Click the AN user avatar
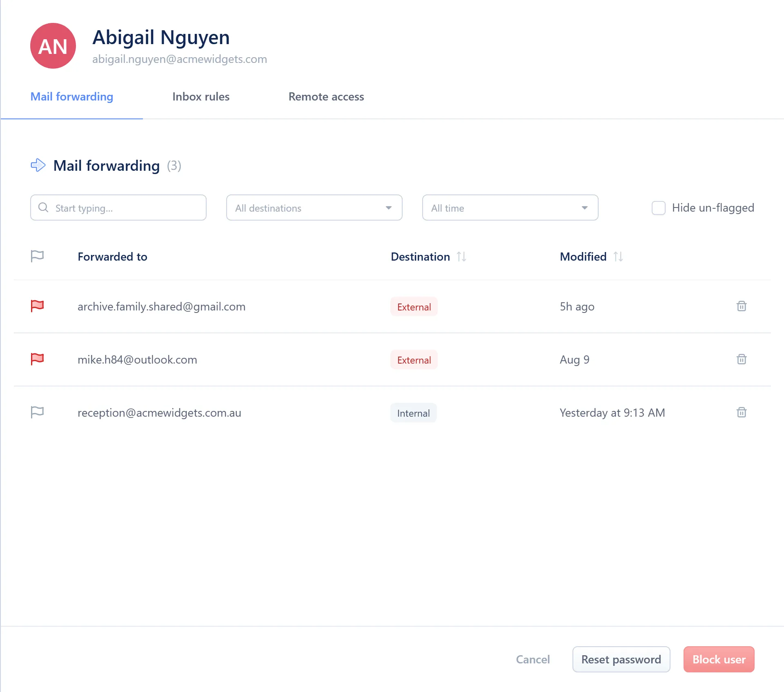 click(53, 46)
